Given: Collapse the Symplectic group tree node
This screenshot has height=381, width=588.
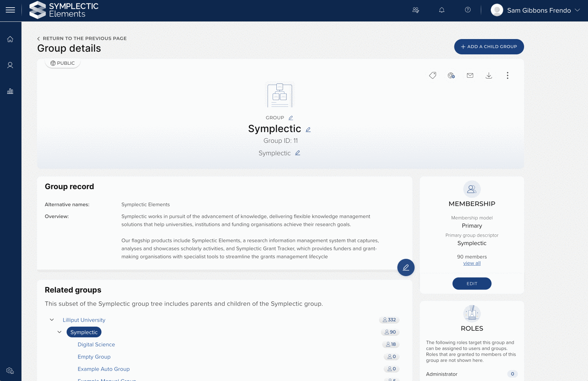Looking at the screenshot, I should point(59,332).
